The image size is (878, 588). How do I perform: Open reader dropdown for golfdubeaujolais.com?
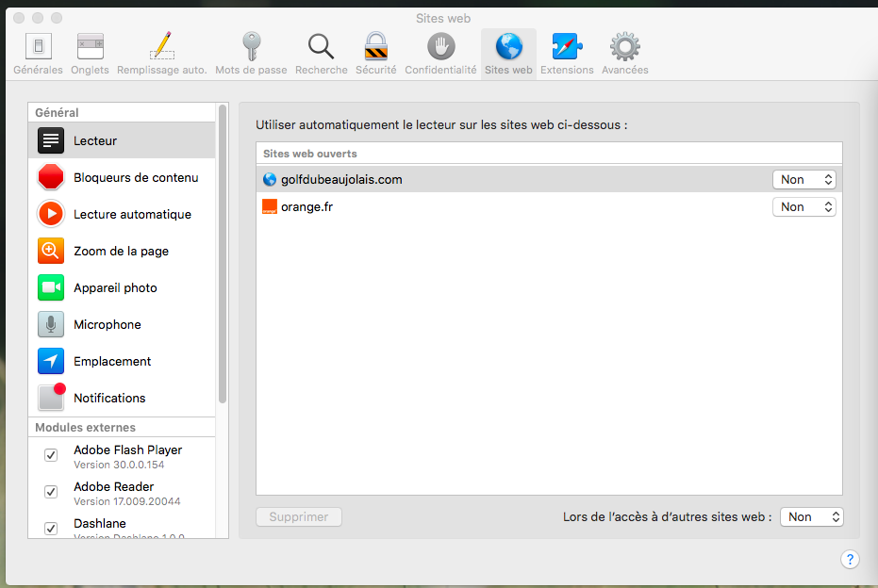803,179
